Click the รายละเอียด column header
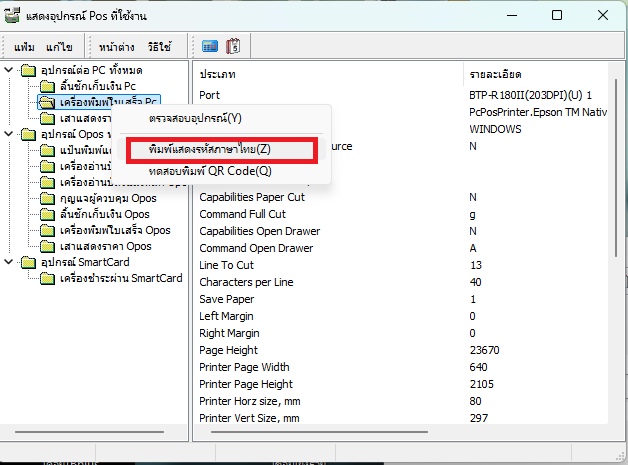This screenshot has height=465, width=628. click(495, 75)
